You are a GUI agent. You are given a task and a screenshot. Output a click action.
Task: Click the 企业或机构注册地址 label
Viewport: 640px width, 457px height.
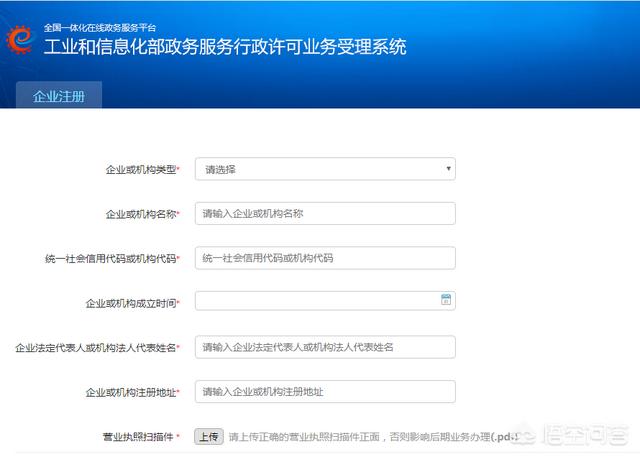[x=131, y=393]
